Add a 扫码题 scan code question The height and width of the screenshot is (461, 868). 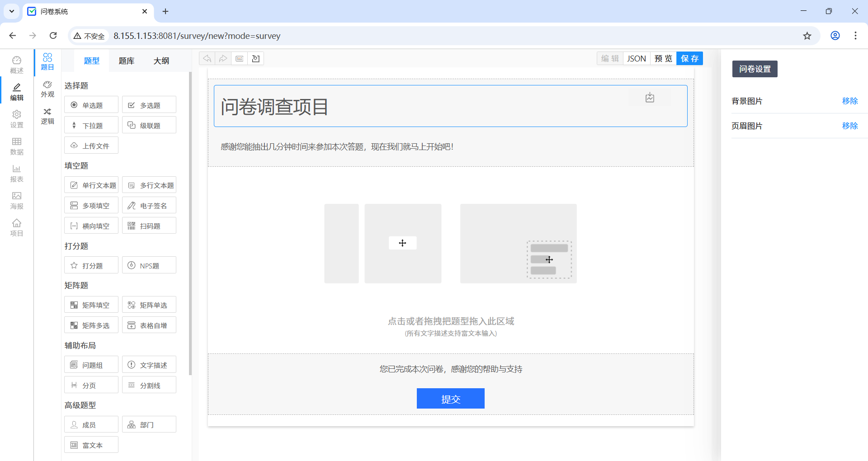pyautogui.click(x=149, y=226)
